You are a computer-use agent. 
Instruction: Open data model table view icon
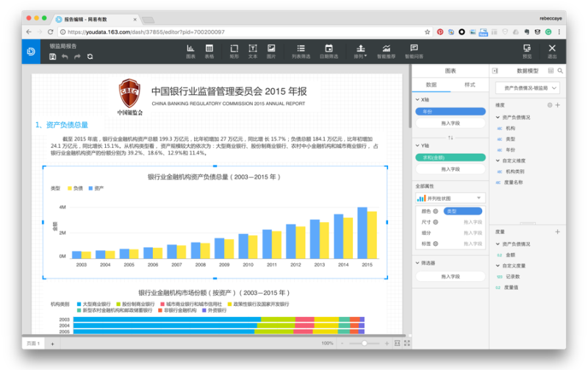pos(551,71)
